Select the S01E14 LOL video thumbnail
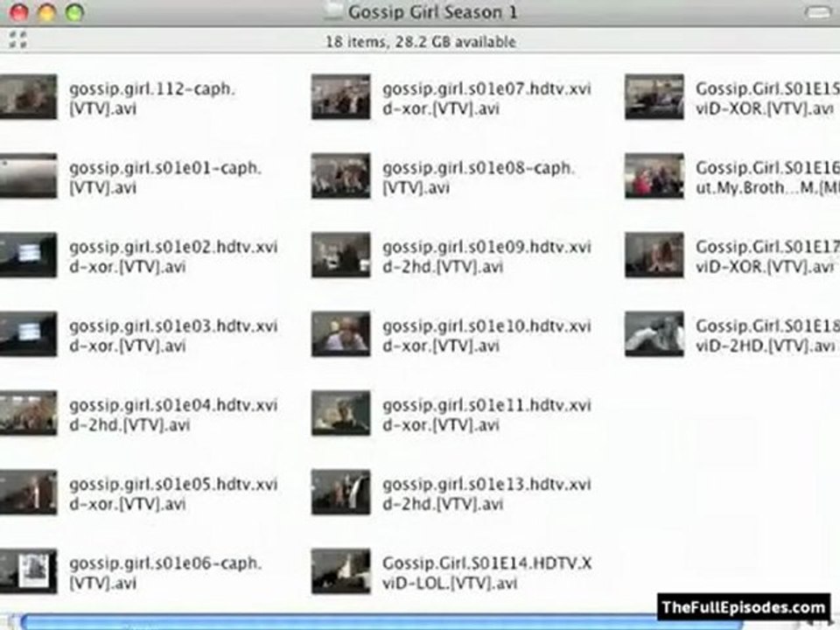This screenshot has height=630, width=840. click(x=340, y=571)
